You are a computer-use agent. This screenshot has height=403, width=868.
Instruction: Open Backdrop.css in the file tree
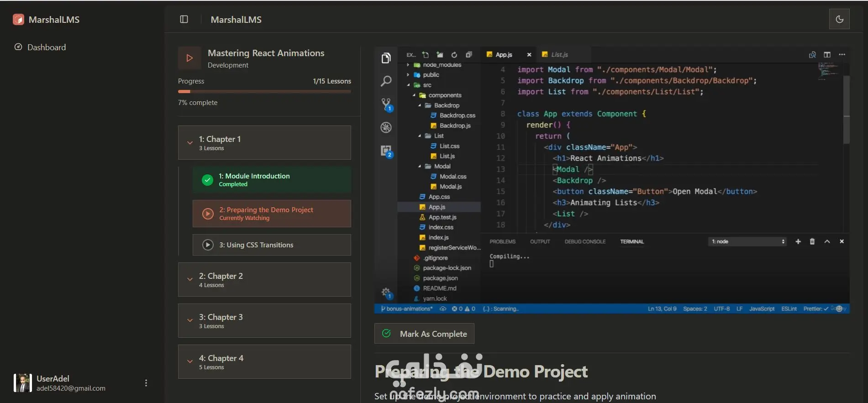tap(457, 115)
